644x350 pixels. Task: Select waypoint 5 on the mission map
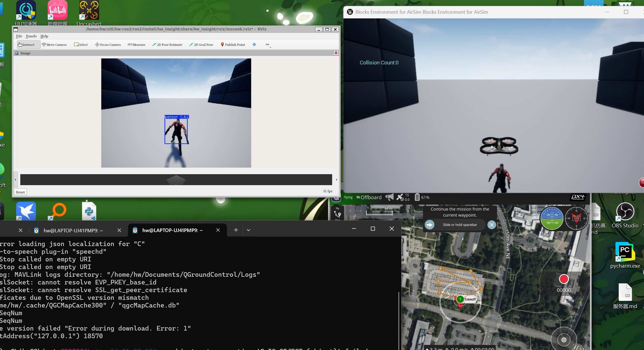[x=470, y=283]
